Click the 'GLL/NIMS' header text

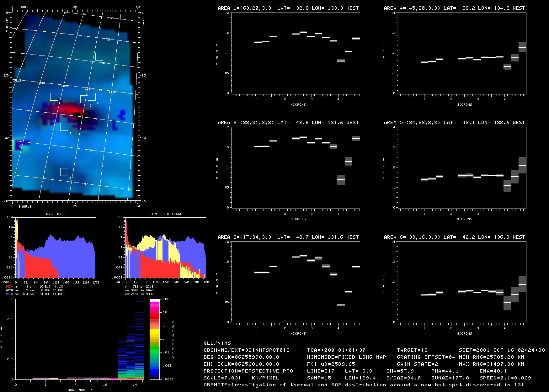pos(217,343)
